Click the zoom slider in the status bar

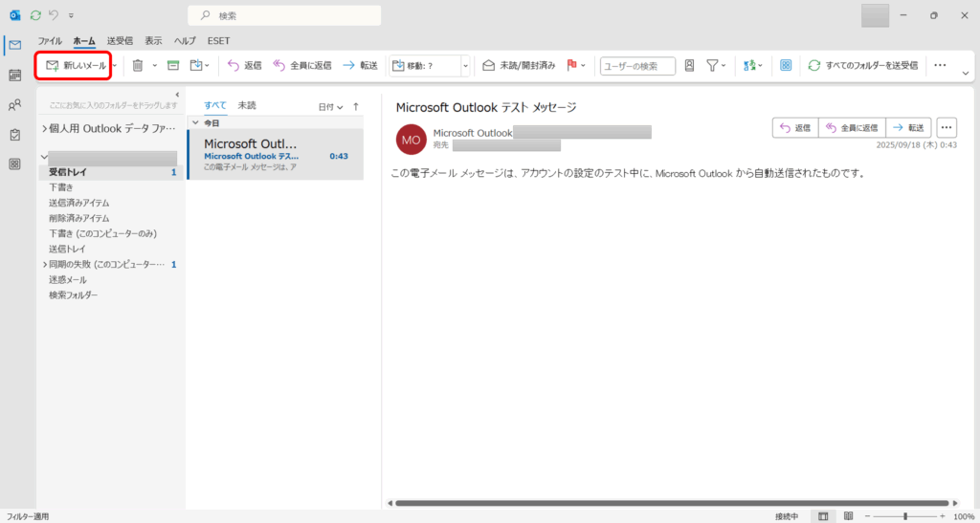tap(905, 516)
